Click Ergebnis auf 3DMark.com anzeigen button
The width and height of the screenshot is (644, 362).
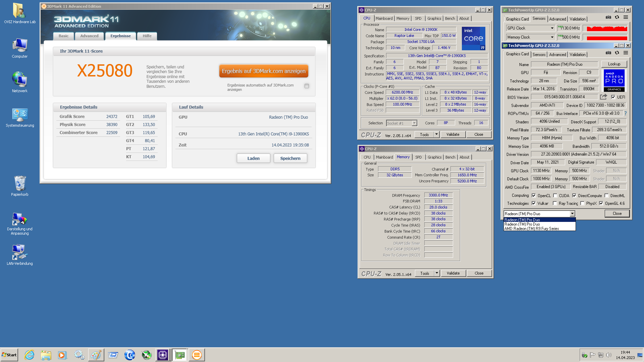pyautogui.click(x=264, y=71)
